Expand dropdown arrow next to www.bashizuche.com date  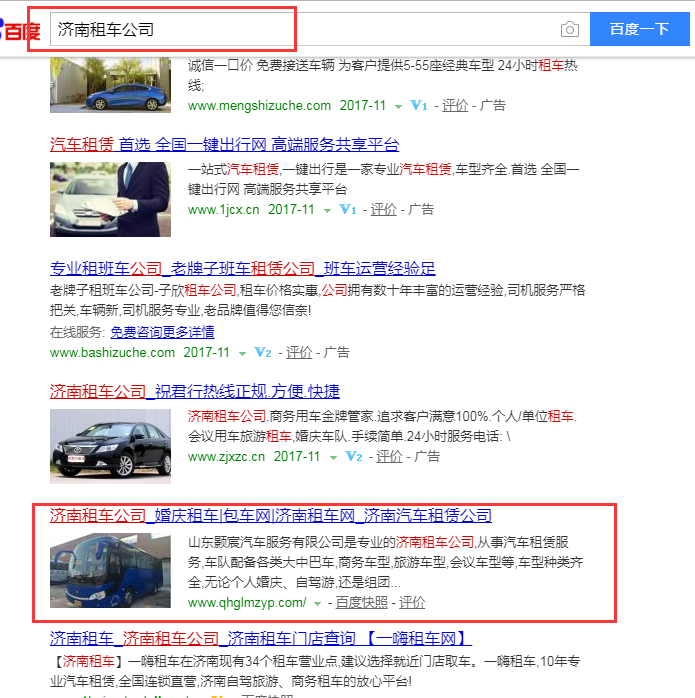tap(241, 354)
